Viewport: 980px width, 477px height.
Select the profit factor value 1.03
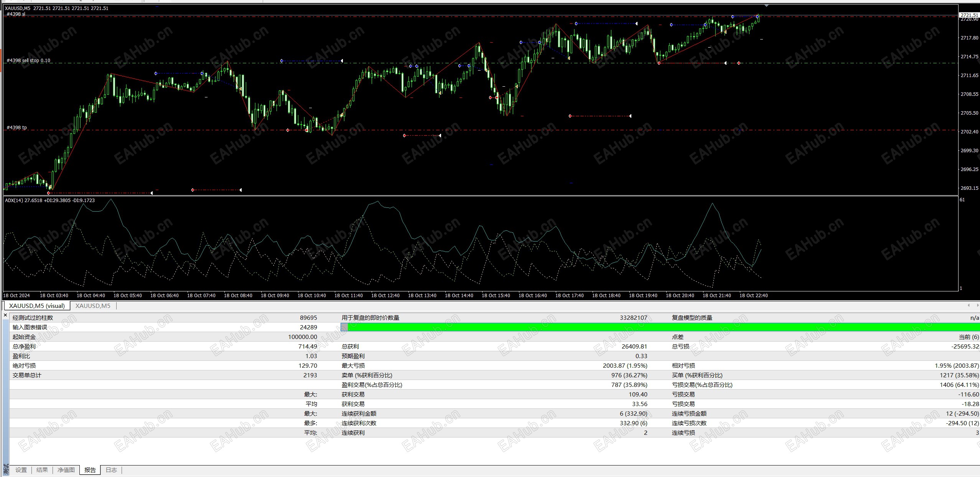(x=311, y=356)
